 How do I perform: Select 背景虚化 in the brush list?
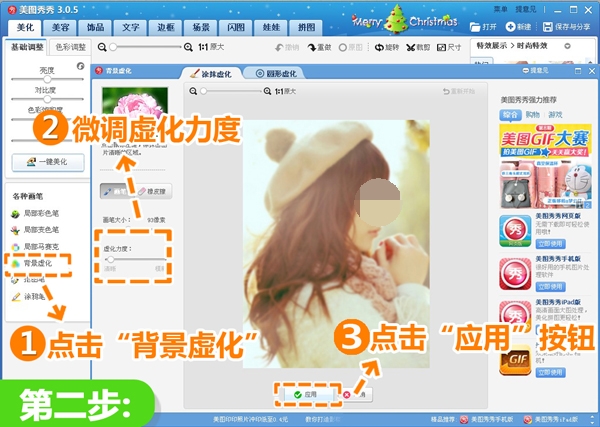tap(40, 264)
